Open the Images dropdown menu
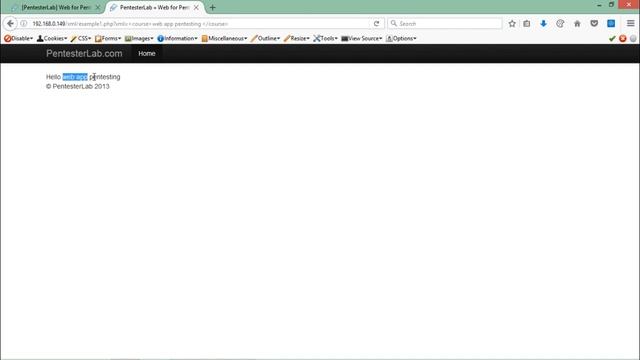The width and height of the screenshot is (640, 360). 139,38
